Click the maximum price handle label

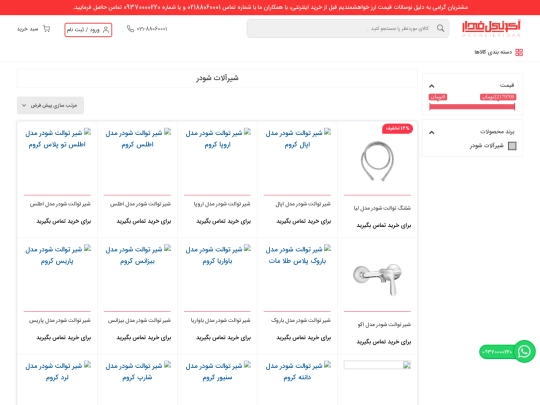coord(498,97)
